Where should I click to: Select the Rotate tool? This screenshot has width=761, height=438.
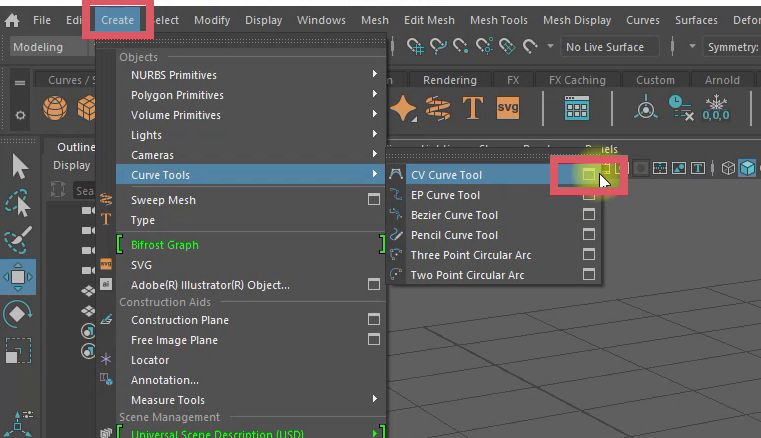point(17,314)
